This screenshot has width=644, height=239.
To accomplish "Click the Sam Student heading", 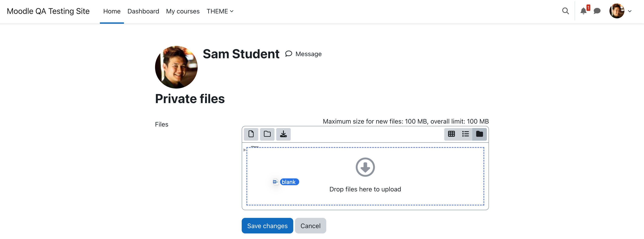I will click(x=241, y=54).
